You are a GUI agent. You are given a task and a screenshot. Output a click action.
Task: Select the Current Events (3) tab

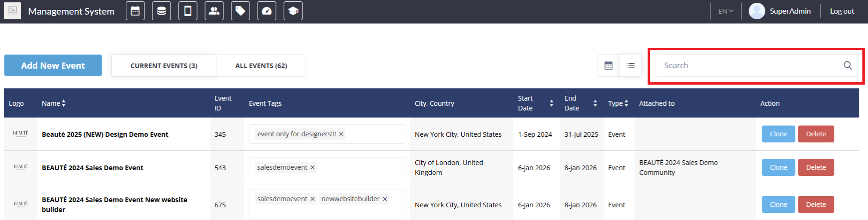tap(164, 66)
